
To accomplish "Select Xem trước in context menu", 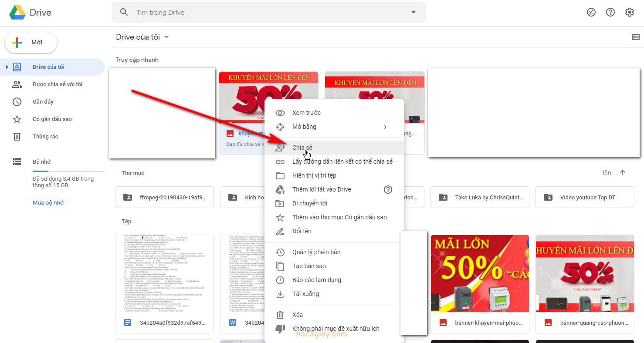I will tap(334, 113).
